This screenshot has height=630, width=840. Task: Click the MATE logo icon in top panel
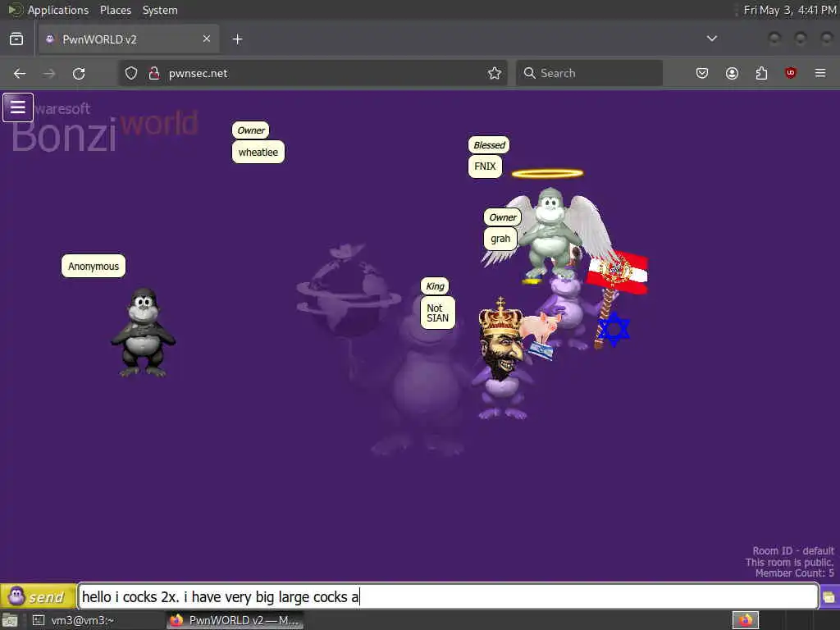coord(15,10)
